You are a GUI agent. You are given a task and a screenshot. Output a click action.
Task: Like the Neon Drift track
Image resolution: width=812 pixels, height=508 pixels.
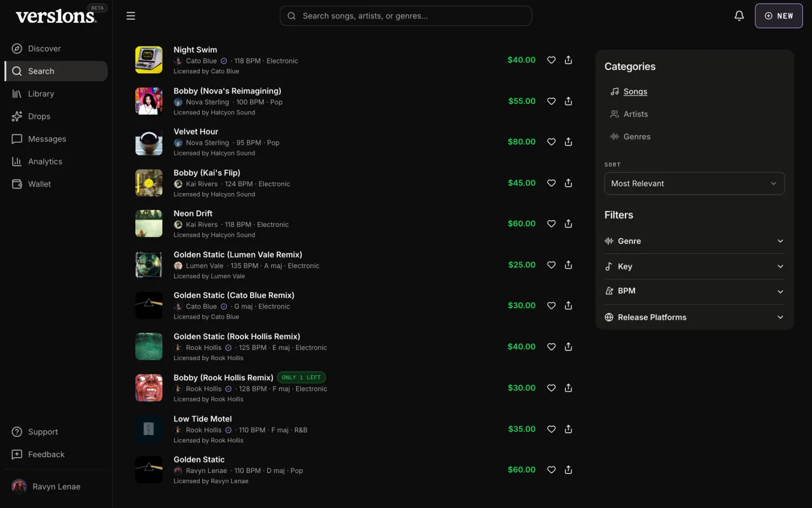click(x=551, y=224)
